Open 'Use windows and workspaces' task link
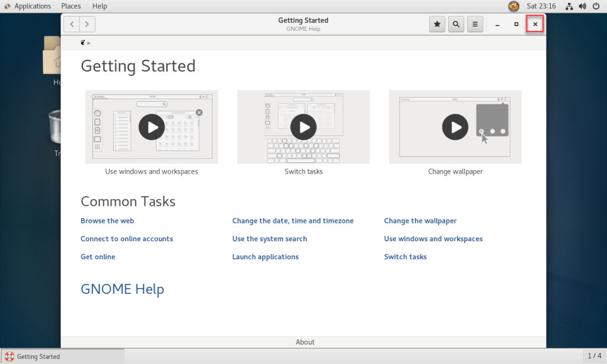Screen dimensions: 607x364 433,238
